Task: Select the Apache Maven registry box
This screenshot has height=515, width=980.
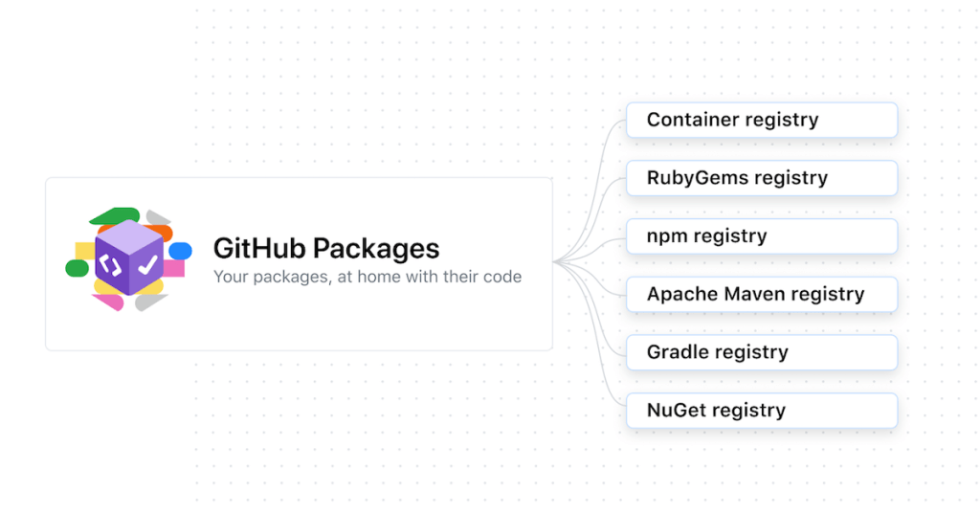Action: pyautogui.click(x=761, y=295)
